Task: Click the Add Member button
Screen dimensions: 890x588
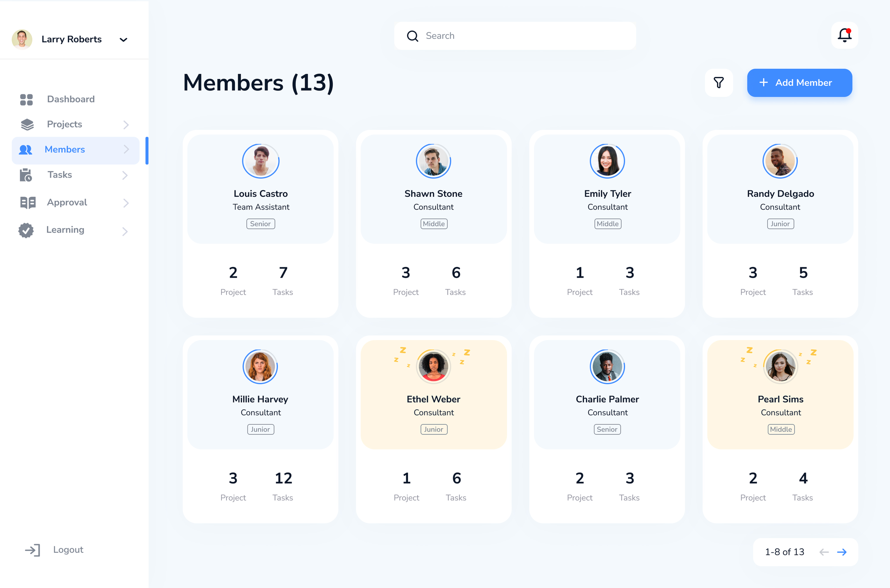Action: pyautogui.click(x=799, y=83)
